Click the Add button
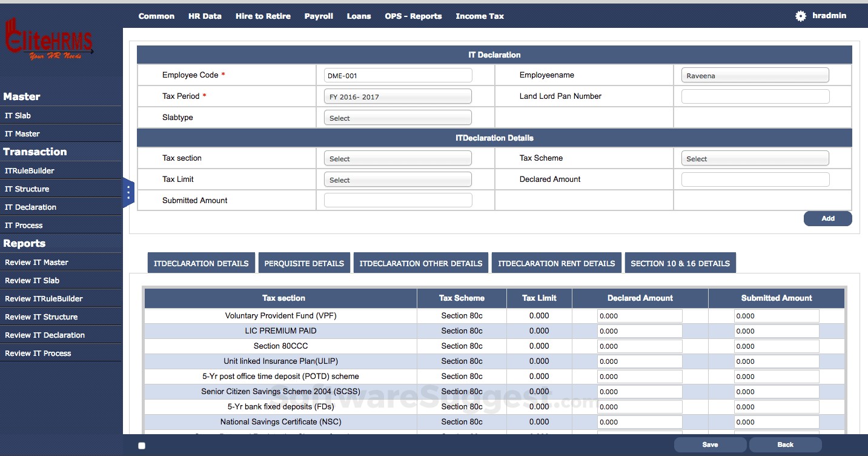This screenshot has height=456, width=868. tap(827, 218)
